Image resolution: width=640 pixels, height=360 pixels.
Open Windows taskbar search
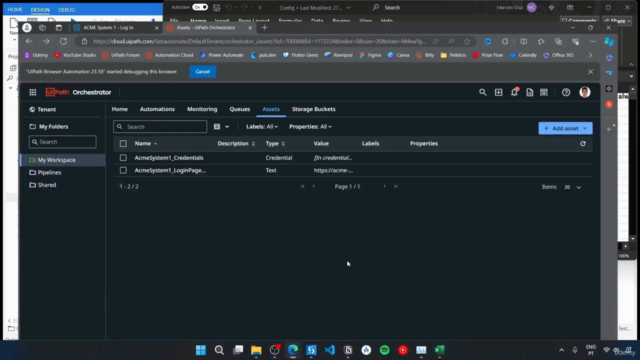pos(219,350)
